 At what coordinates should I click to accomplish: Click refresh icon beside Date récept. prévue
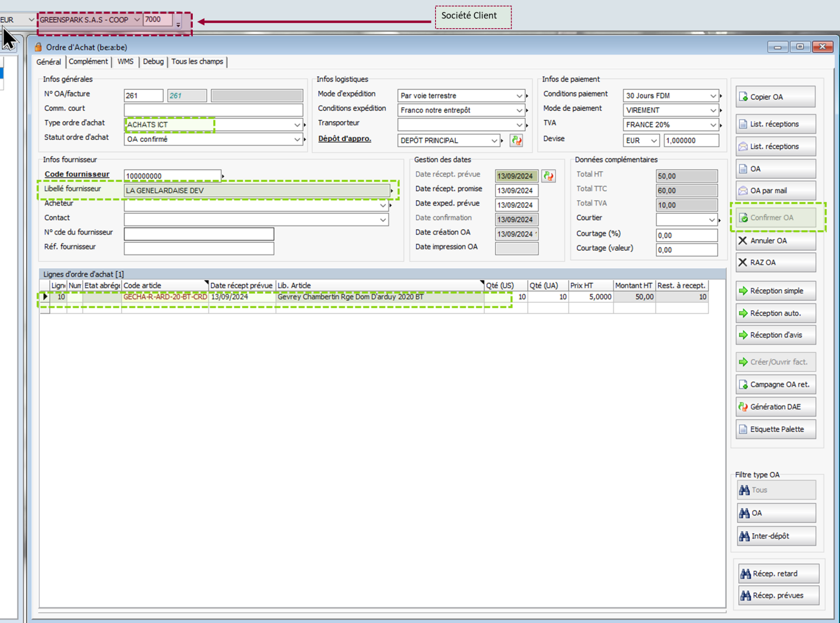[548, 176]
